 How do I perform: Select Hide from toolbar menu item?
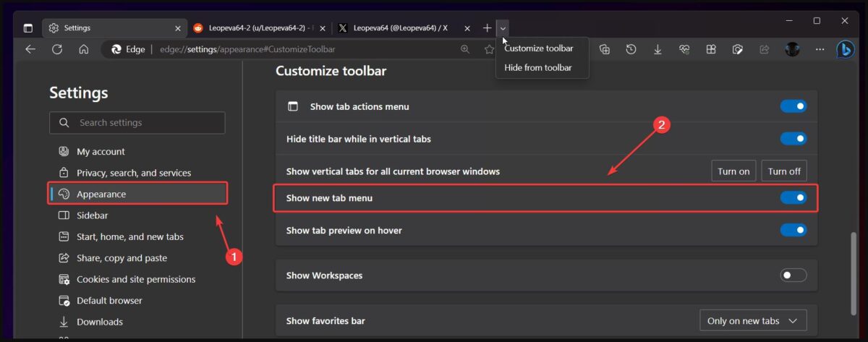538,67
